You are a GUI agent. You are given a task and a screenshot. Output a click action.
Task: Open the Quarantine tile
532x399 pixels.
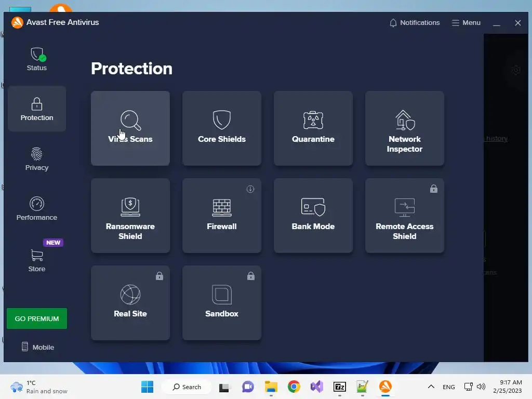click(313, 128)
